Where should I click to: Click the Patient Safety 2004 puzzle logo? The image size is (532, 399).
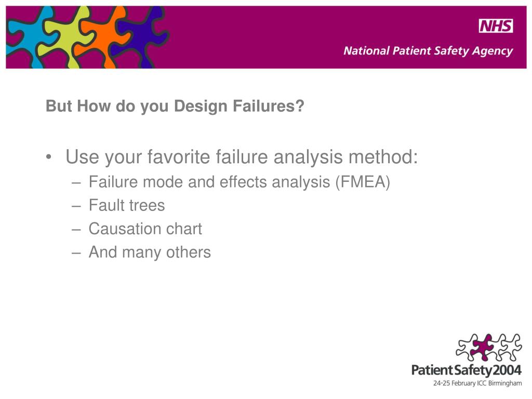coord(488,347)
